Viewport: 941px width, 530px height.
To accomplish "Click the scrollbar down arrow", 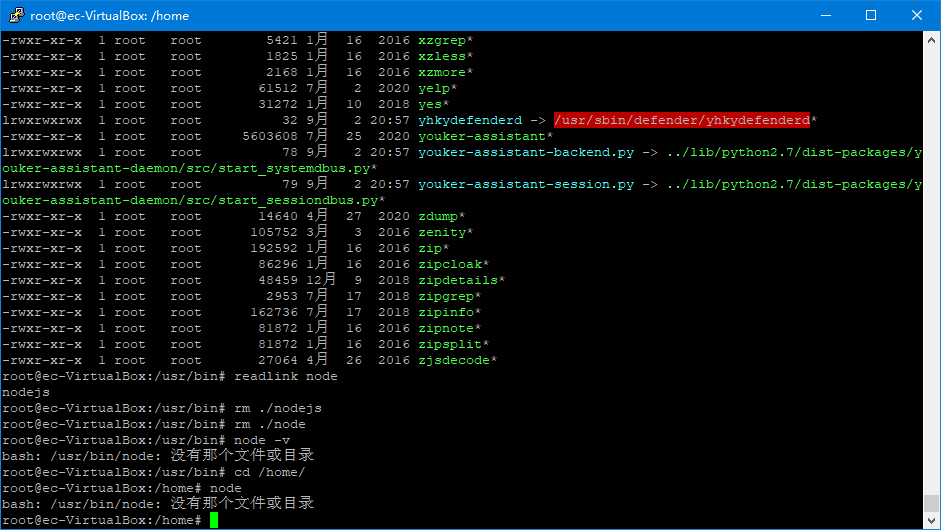I will pos(931,520).
